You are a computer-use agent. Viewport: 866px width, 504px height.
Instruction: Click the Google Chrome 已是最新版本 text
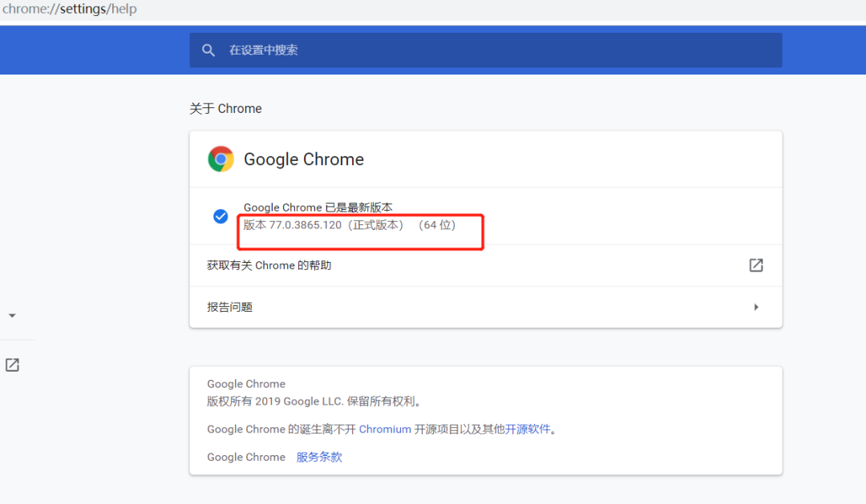(x=318, y=208)
